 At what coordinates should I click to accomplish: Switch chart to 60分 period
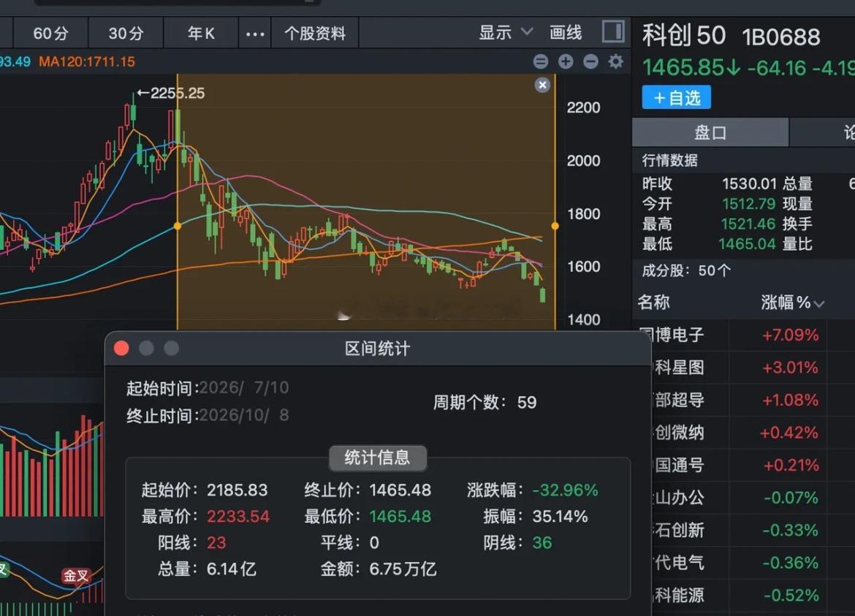(50, 34)
